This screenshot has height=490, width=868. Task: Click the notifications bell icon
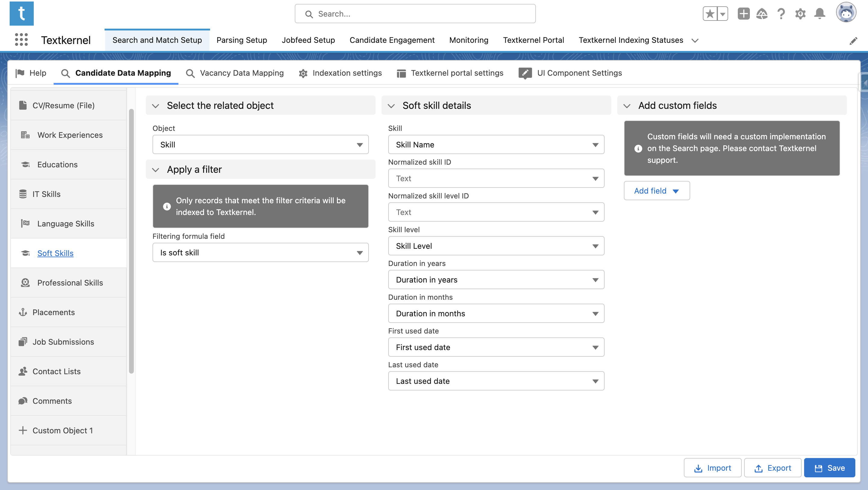[819, 14]
